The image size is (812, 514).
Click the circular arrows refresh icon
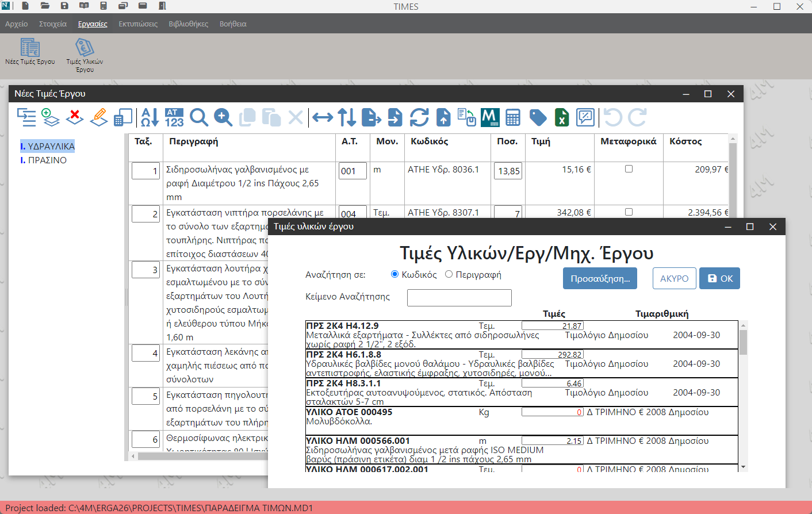pos(419,117)
